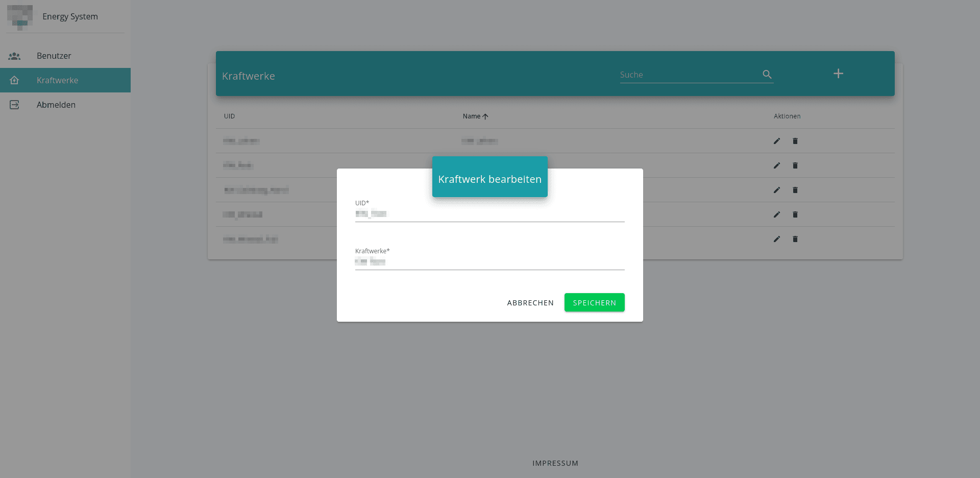
Task: Edit the first Kraftwerk row with pencil
Action: click(x=776, y=141)
